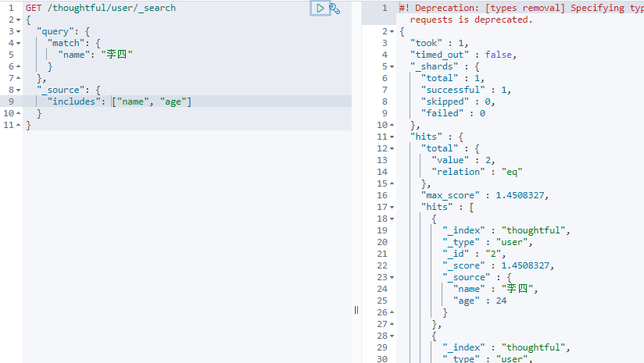The image size is (644, 363).
Task: Click the "李四" value in request editor
Action: coord(116,55)
